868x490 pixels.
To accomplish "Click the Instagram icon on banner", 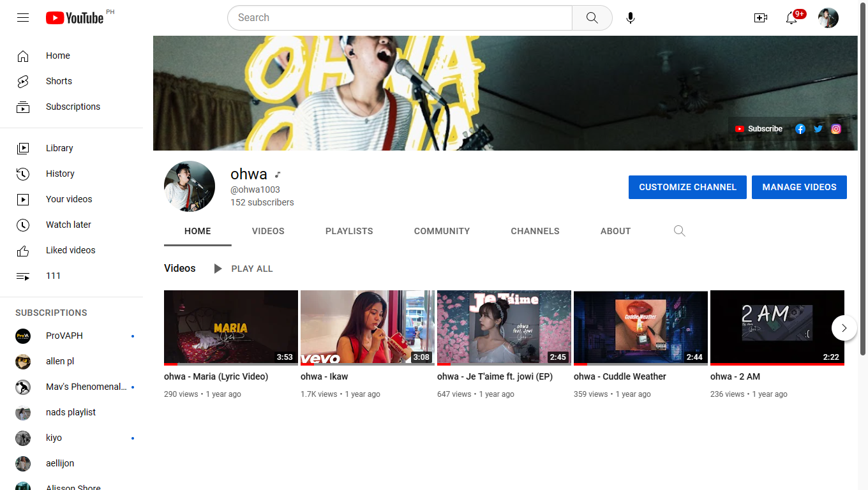I will 836,129.
